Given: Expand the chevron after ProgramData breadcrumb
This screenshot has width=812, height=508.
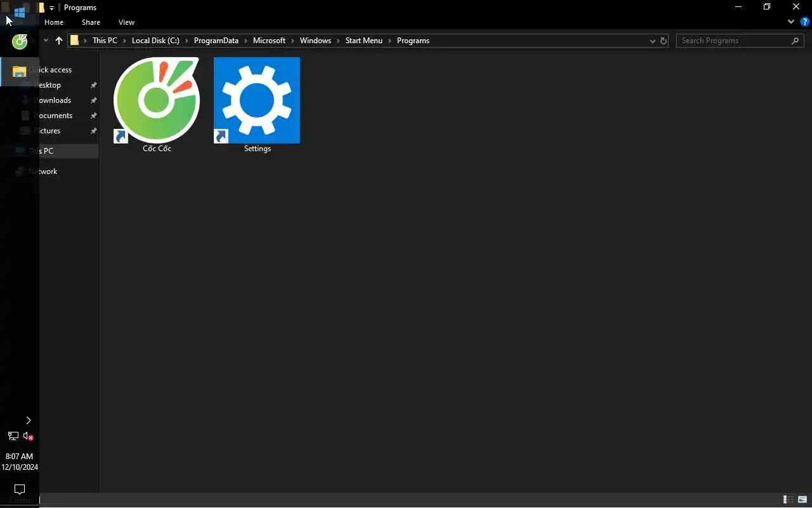Looking at the screenshot, I should pos(246,41).
